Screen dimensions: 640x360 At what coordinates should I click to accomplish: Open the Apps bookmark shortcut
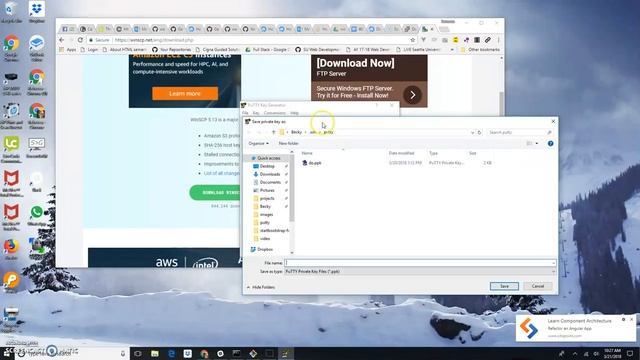point(68,49)
